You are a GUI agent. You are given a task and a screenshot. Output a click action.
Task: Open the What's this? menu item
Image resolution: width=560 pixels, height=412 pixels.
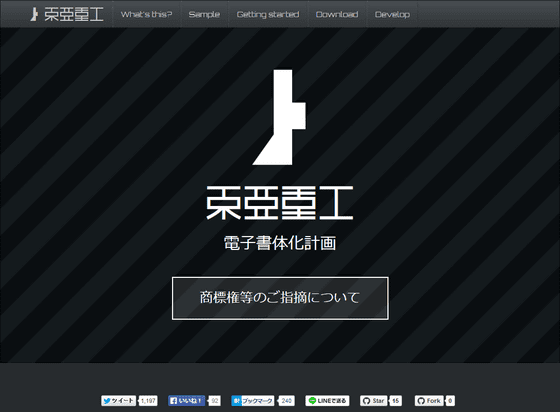pos(146,14)
